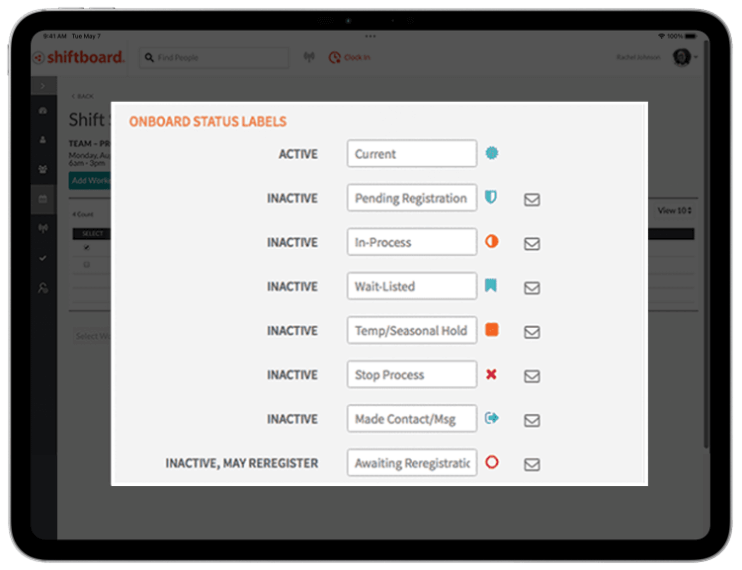Click the orange square icon for Temp/Seasonal Hold

click(492, 329)
